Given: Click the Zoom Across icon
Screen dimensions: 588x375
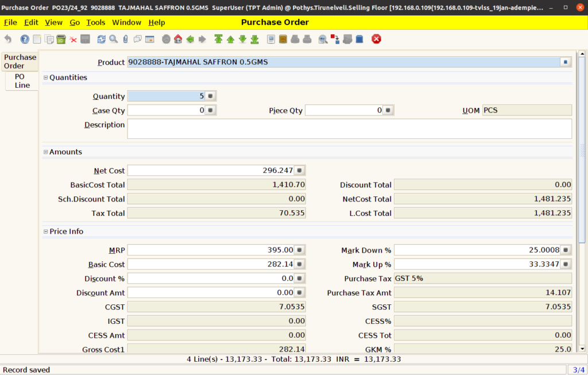Looking at the screenshot, I should tap(323, 39).
